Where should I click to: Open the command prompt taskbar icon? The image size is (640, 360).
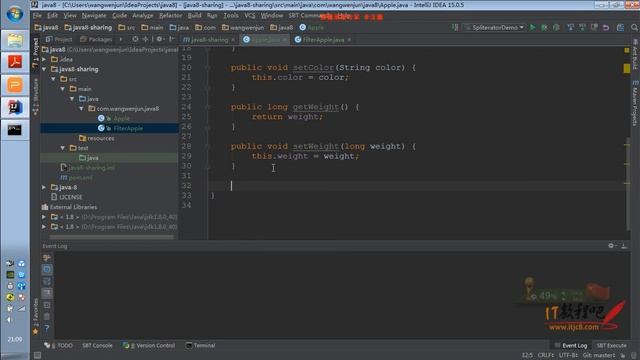(x=15, y=130)
